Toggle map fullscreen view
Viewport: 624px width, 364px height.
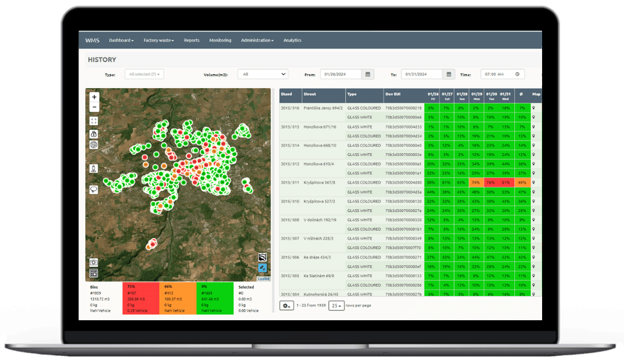[x=94, y=121]
